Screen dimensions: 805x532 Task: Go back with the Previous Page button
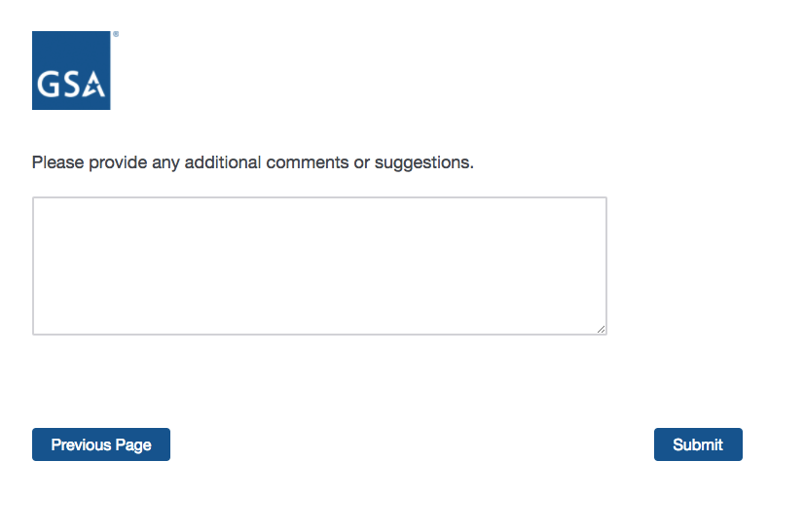tap(101, 444)
